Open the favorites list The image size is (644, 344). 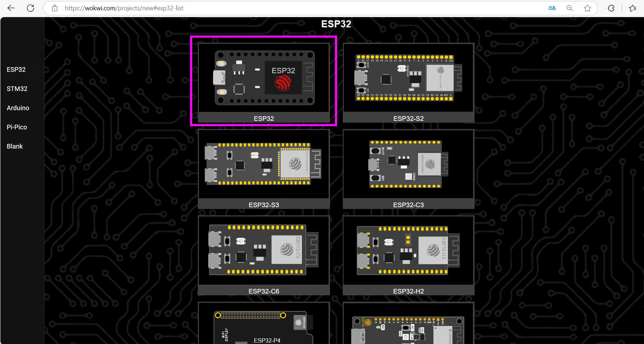633,8
